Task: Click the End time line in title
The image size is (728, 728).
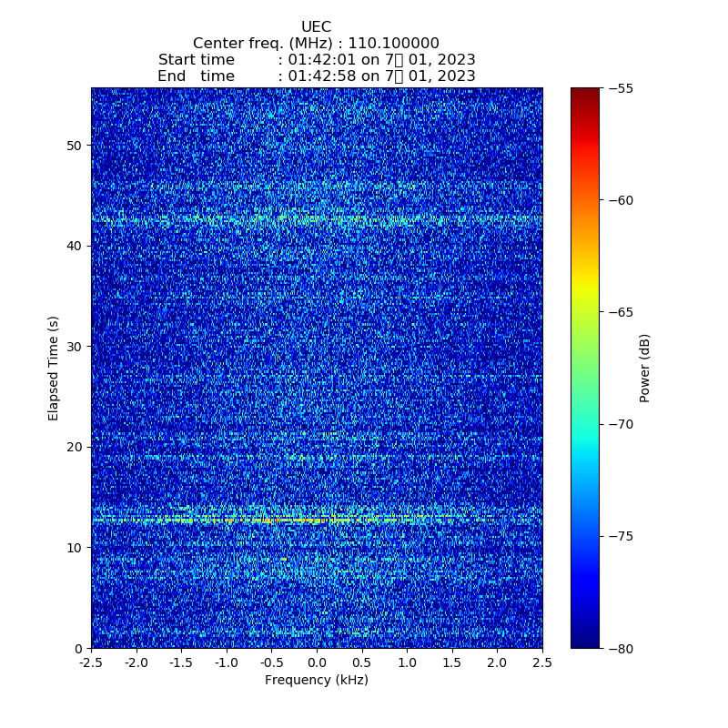Action: pyautogui.click(x=316, y=76)
